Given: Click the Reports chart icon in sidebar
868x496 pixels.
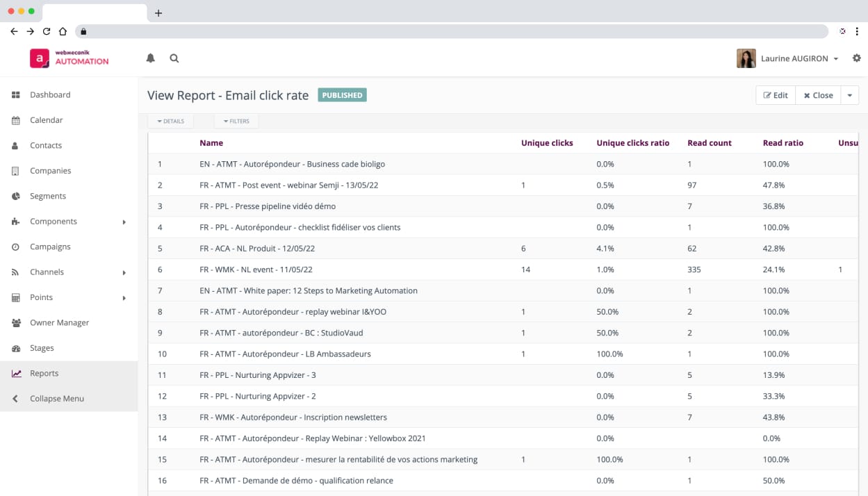Looking at the screenshot, I should click(16, 374).
